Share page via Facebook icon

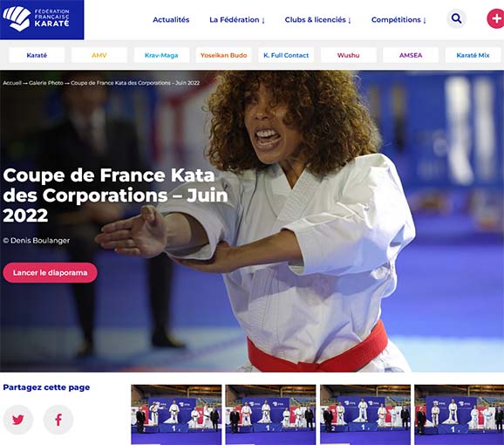[x=58, y=420]
